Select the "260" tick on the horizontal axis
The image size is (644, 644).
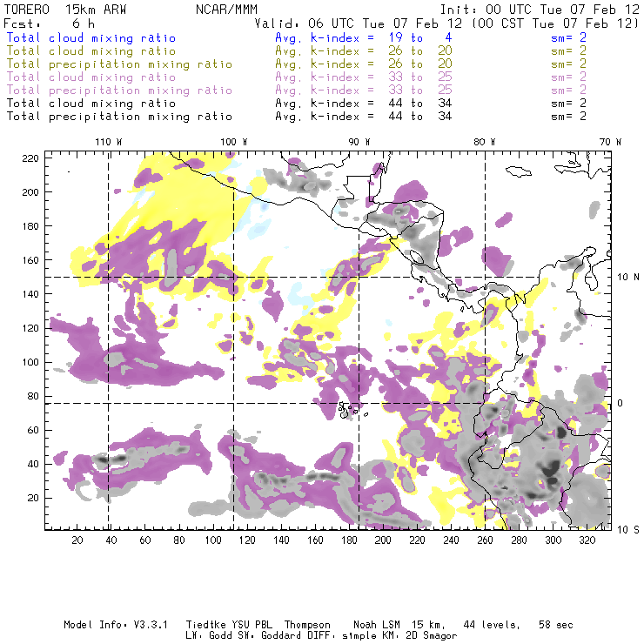485,540
